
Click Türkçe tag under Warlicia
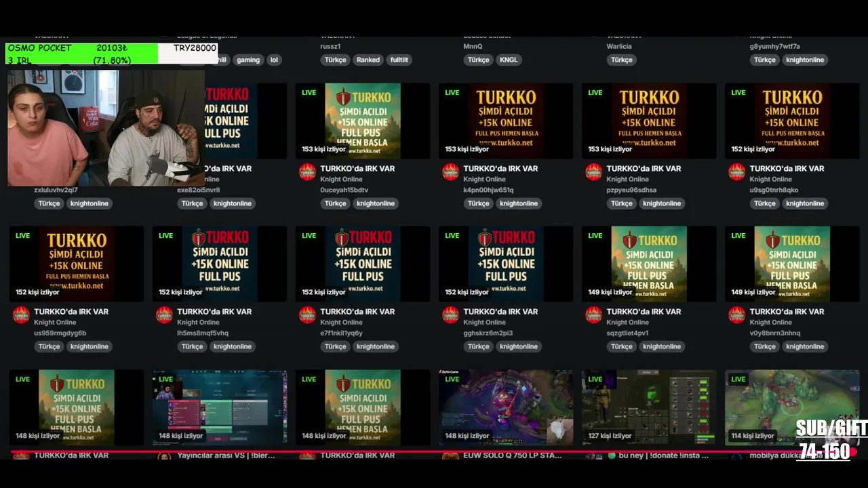pos(621,60)
